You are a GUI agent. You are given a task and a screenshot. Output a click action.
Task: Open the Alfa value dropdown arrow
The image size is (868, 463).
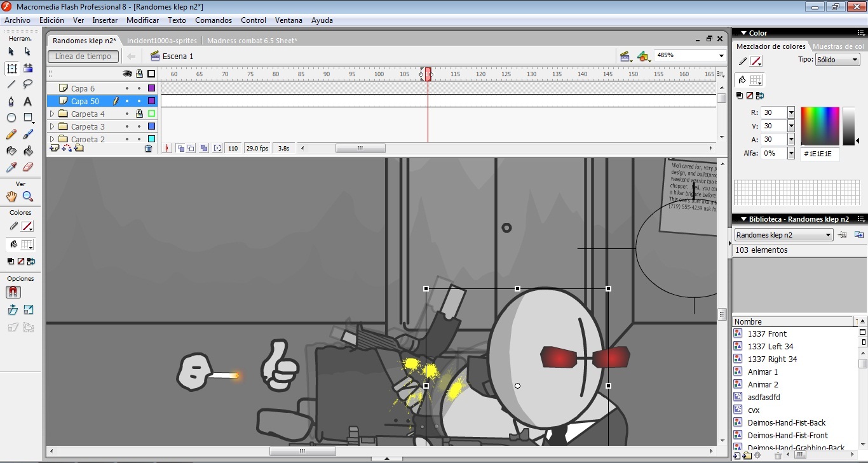click(x=791, y=153)
